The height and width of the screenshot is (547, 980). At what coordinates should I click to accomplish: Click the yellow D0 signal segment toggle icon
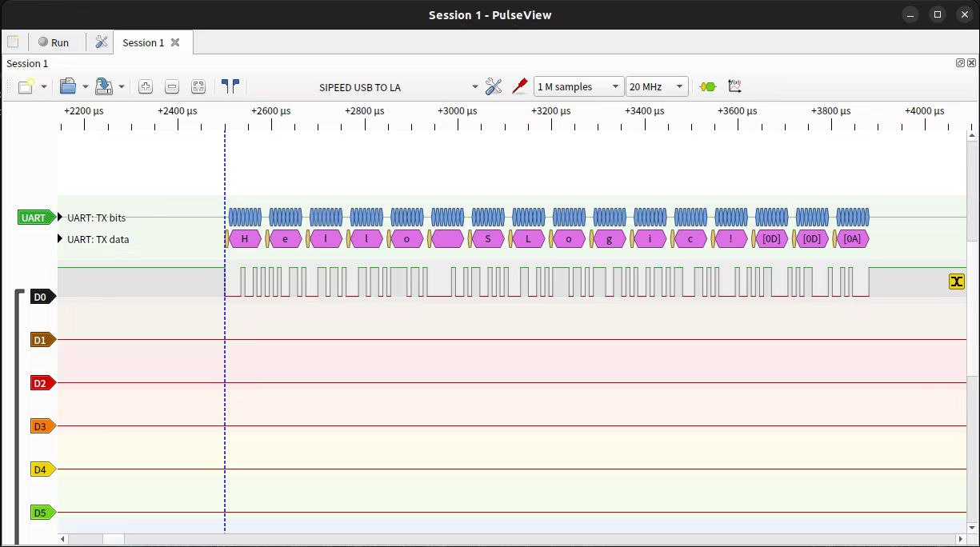coord(956,281)
